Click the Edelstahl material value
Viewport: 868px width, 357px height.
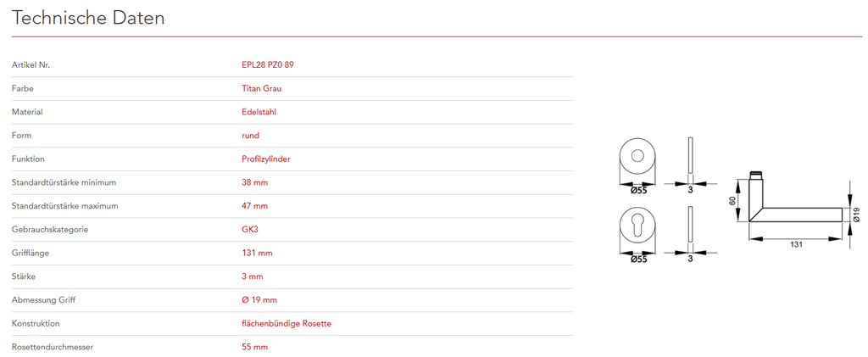(x=259, y=112)
